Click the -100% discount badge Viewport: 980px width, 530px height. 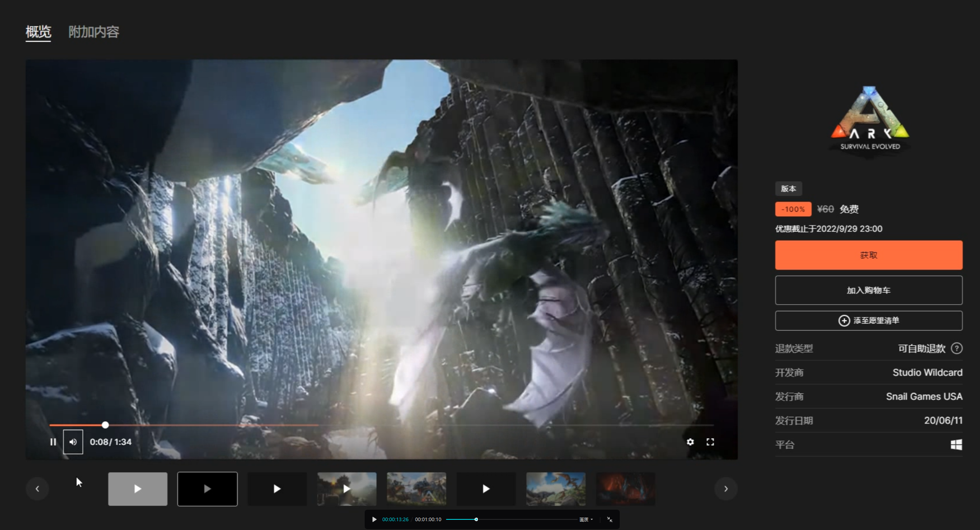[x=793, y=209]
